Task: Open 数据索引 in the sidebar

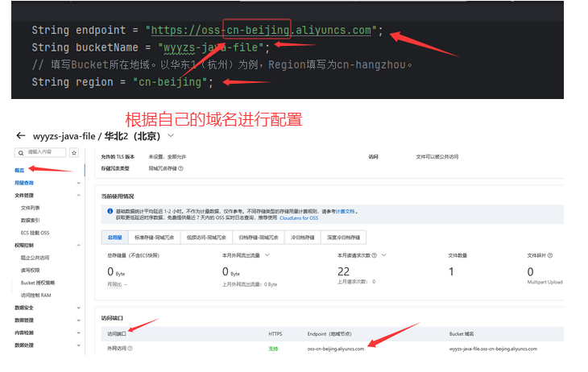Action: 31,221
